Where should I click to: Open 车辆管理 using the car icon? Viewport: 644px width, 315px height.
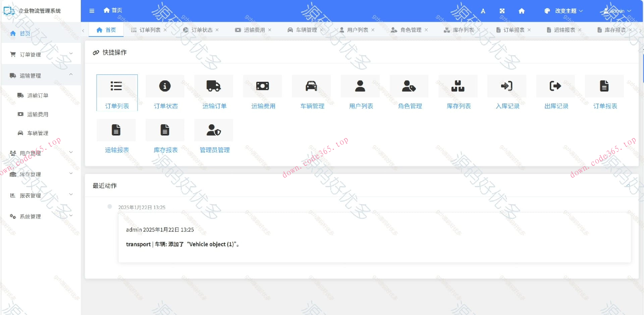pyautogui.click(x=311, y=86)
